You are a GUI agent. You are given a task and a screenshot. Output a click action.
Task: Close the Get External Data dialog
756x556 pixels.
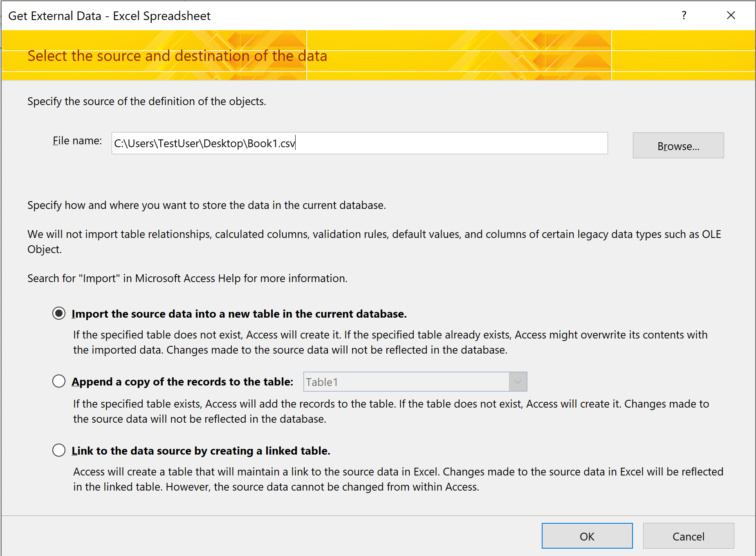[x=731, y=16]
